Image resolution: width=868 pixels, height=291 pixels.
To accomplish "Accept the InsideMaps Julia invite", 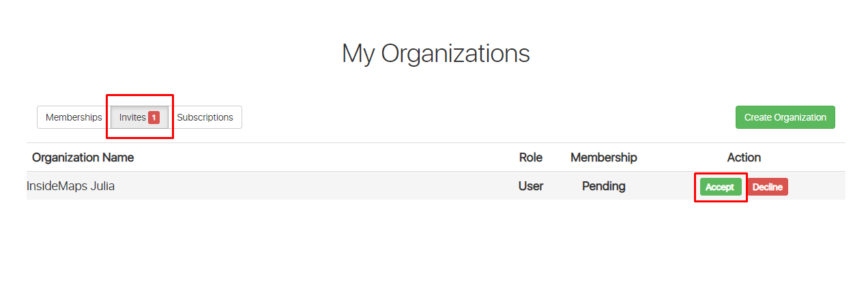I will 720,187.
